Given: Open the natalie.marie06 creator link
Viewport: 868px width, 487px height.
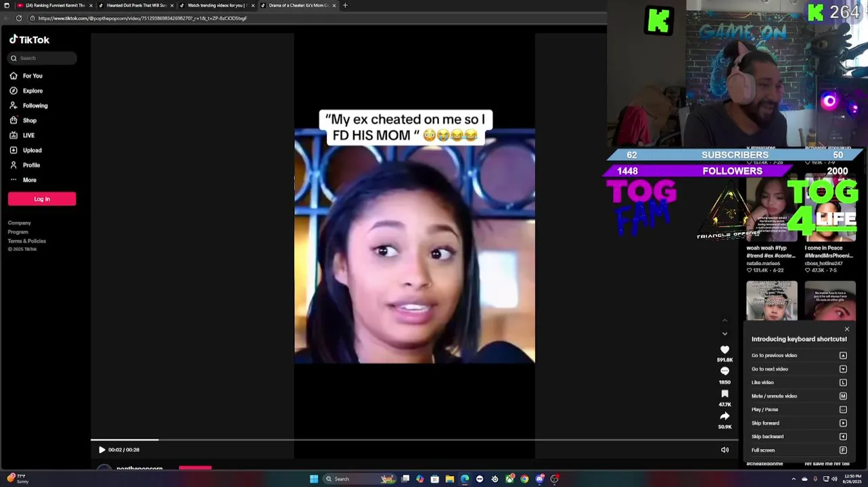Looking at the screenshot, I should [x=763, y=263].
